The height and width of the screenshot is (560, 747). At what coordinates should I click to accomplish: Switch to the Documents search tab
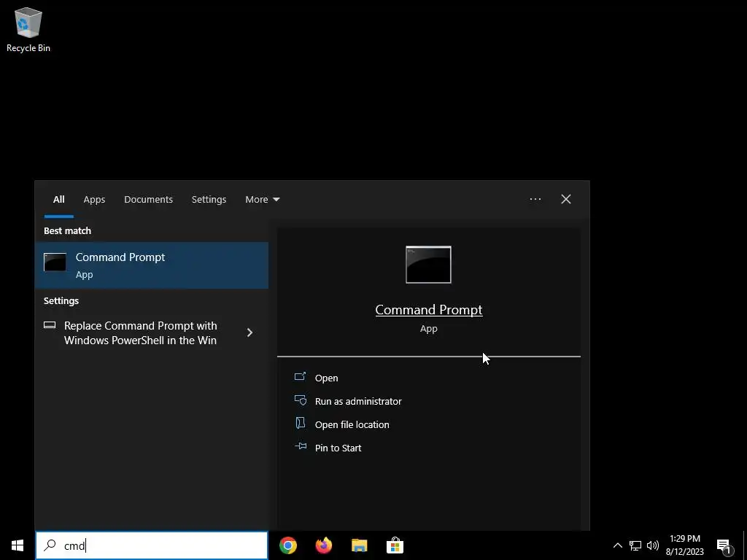click(148, 200)
